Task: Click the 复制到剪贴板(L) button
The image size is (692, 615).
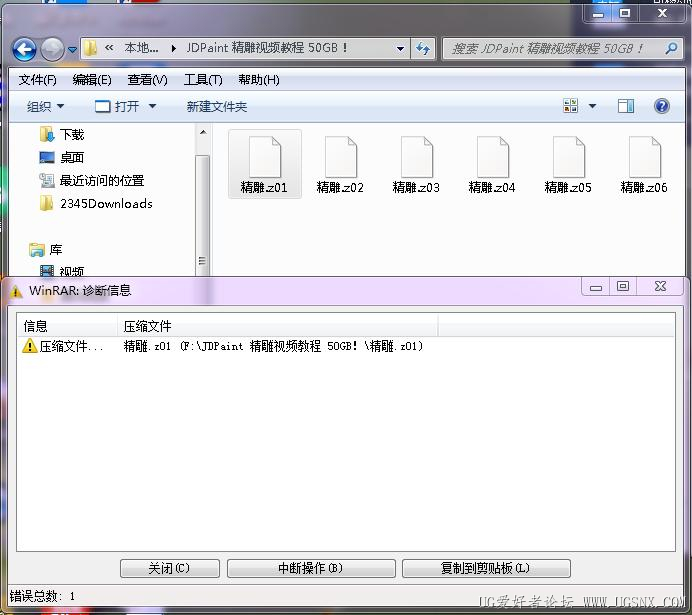Action: [x=485, y=568]
